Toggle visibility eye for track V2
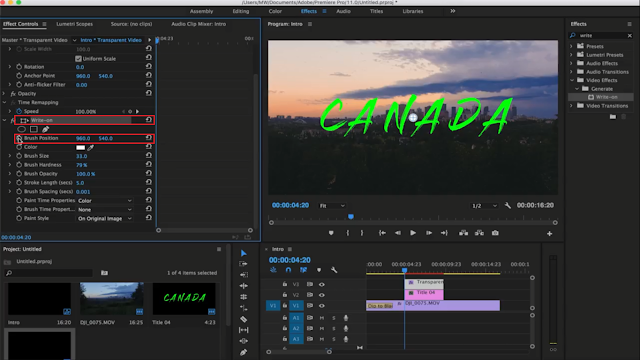640x360 pixels. tap(322, 295)
